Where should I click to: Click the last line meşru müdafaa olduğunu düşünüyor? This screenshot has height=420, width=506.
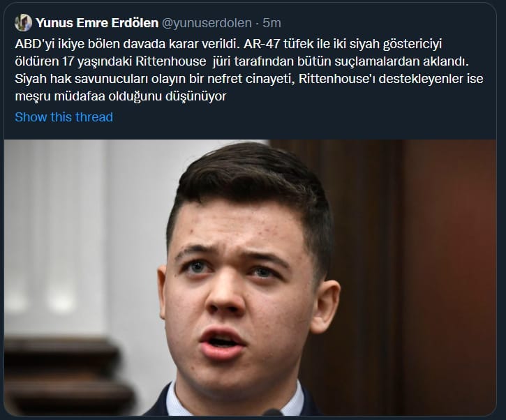click(121, 96)
